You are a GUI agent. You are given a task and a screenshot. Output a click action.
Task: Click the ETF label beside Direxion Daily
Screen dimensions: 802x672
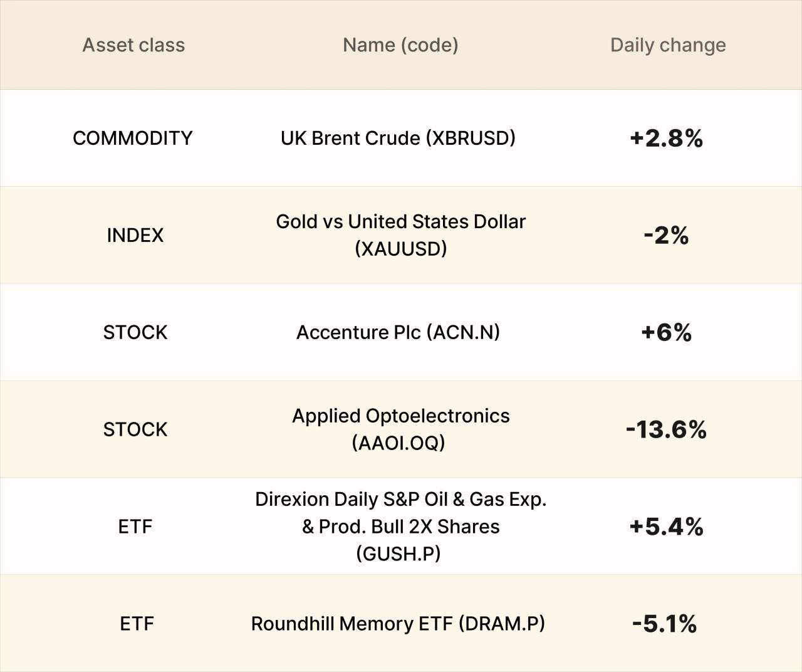(135, 527)
